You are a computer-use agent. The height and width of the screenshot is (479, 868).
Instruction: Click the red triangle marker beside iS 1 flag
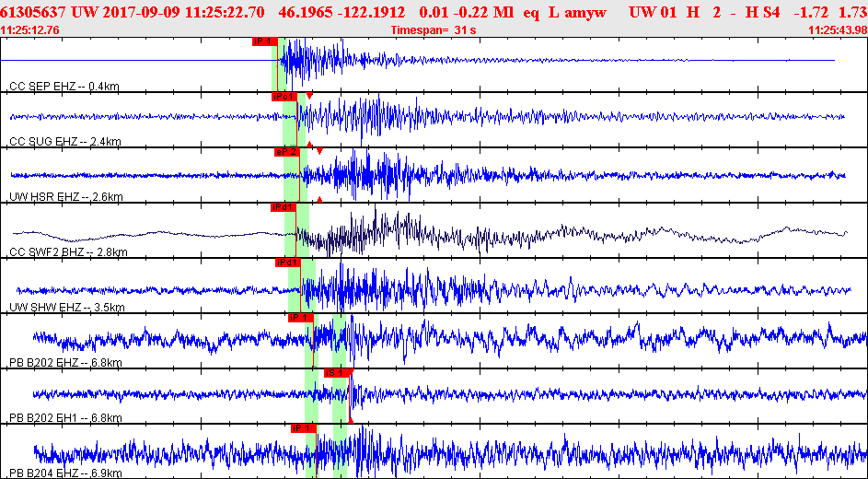(x=351, y=372)
